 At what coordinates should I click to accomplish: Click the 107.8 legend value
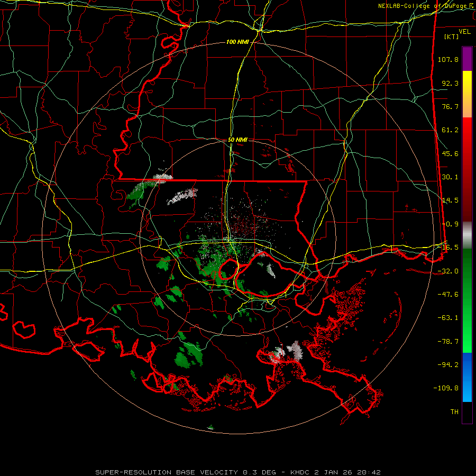point(448,59)
